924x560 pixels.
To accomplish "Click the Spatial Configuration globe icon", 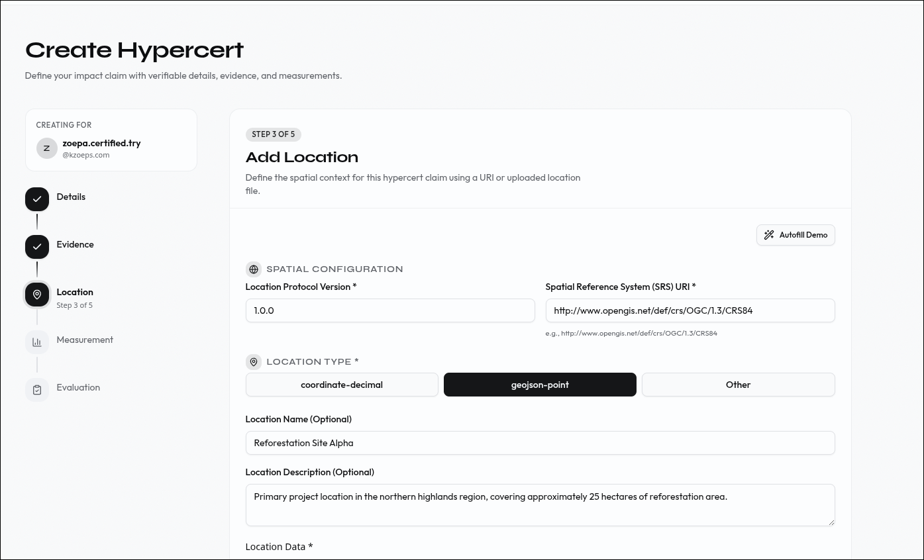I will [253, 269].
